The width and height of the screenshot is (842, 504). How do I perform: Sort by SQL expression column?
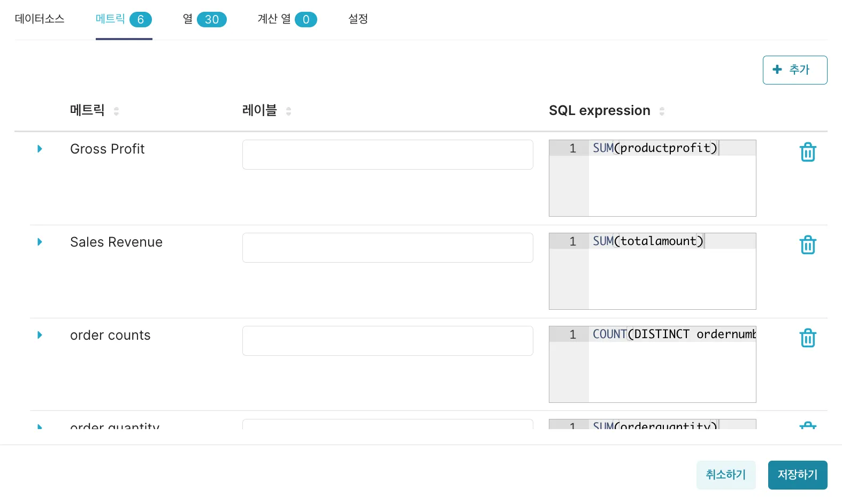[662, 111]
